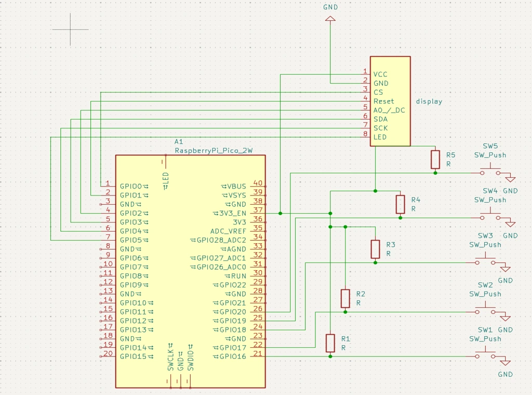The width and height of the screenshot is (532, 395).
Task: Click the SW_Push value label under SW2
Action: (485, 294)
